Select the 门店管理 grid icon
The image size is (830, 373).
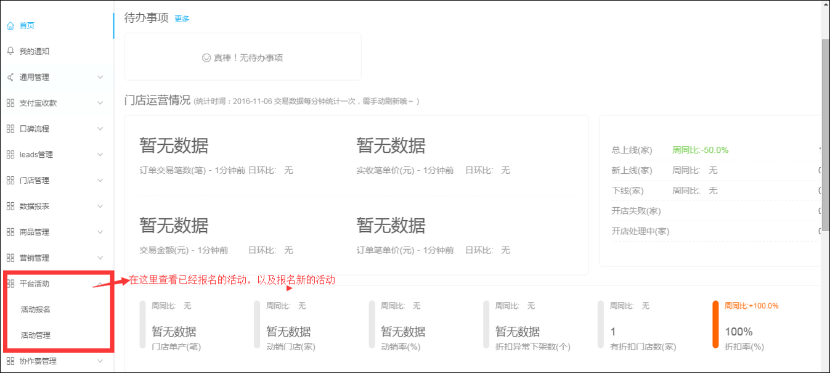(11, 180)
